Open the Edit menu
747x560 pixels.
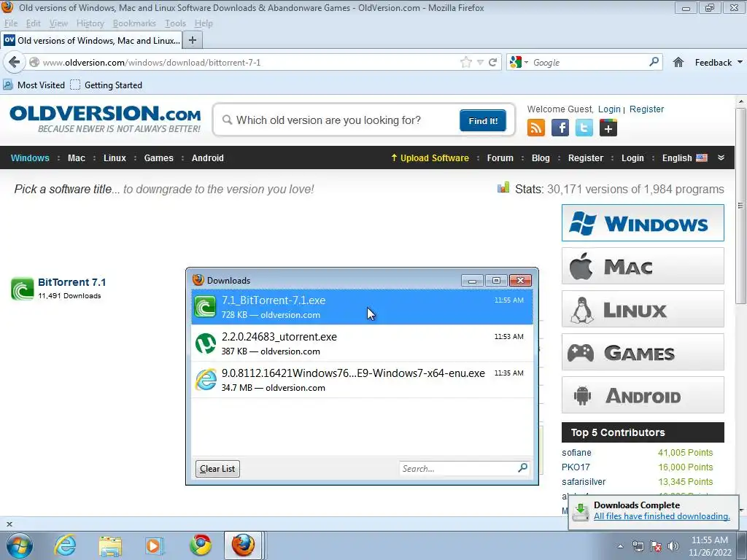click(33, 23)
